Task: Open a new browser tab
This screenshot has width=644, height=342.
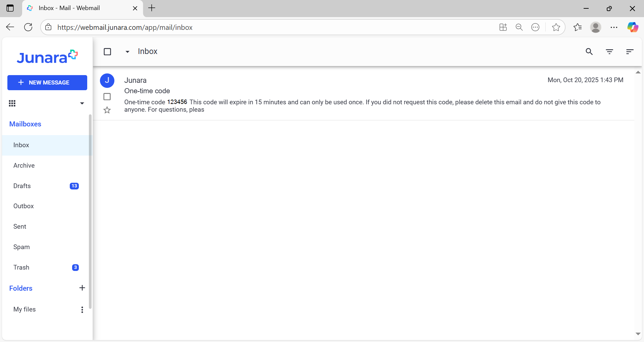Action: pos(152,8)
